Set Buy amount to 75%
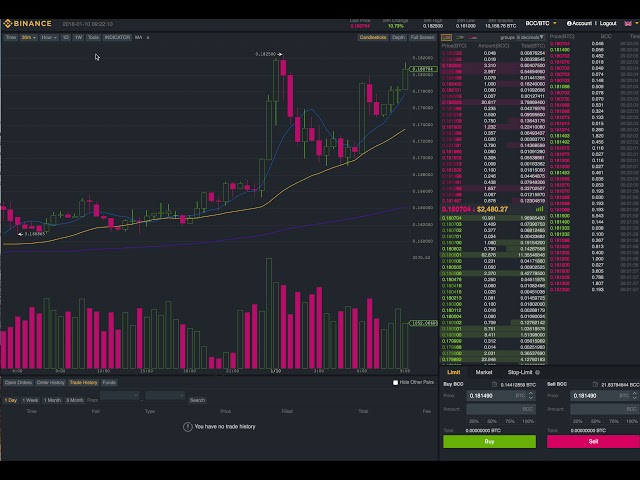The height and width of the screenshot is (480, 640). [510, 421]
